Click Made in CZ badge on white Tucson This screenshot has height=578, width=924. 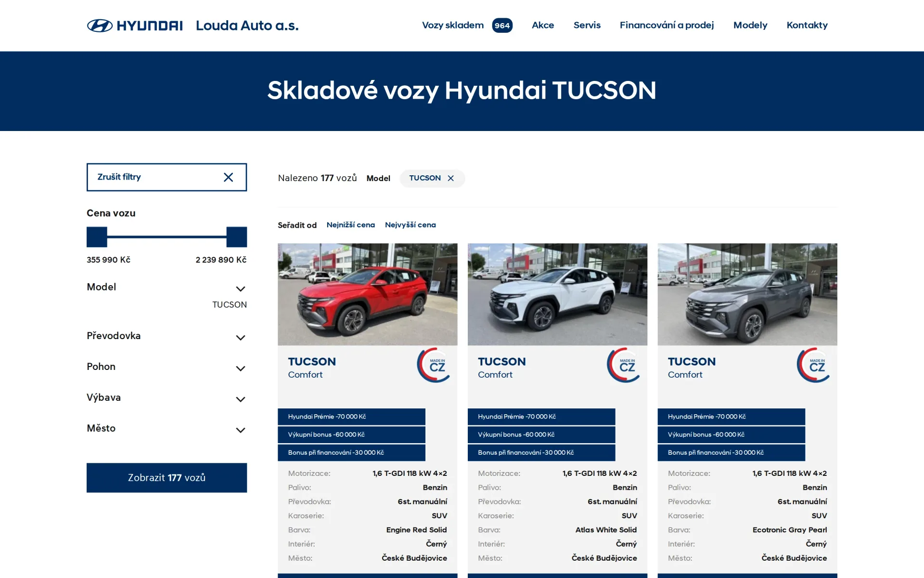[624, 366]
